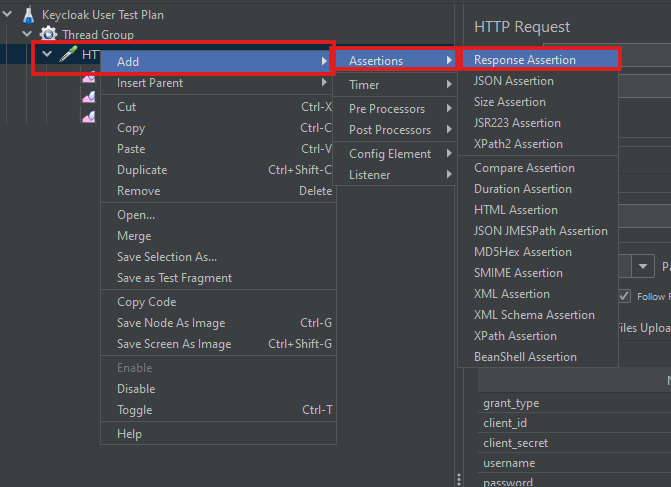Image resolution: width=671 pixels, height=487 pixels.
Task: Open the method dropdown arrow in HTTP Request
Action: (643, 266)
